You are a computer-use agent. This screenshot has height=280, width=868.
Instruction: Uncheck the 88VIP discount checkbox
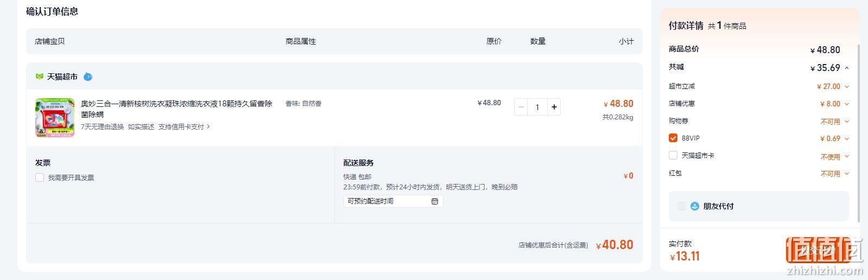[673, 138]
